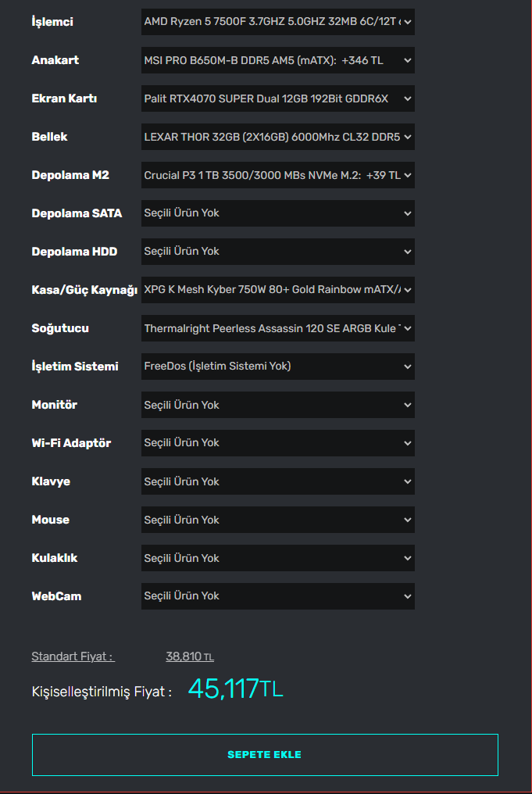The image size is (532, 794).
Task: Expand the Kulaklık headset dropdown
Action: pos(277,558)
